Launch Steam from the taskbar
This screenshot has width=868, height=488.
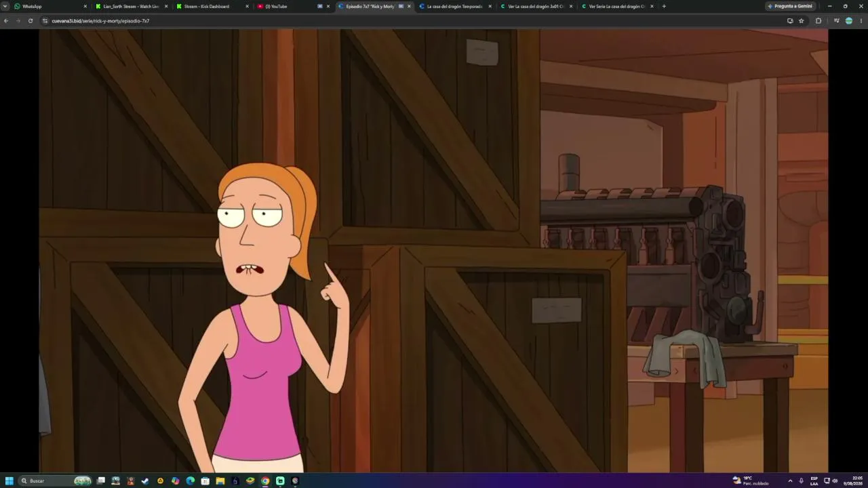coord(145,481)
